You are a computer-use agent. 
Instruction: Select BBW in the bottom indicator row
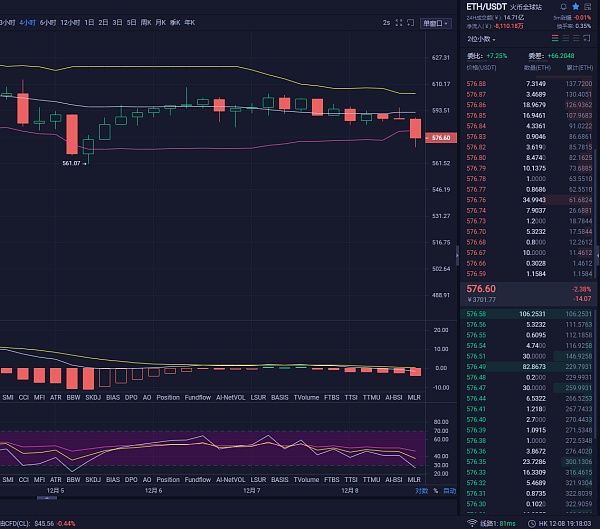tap(73, 480)
